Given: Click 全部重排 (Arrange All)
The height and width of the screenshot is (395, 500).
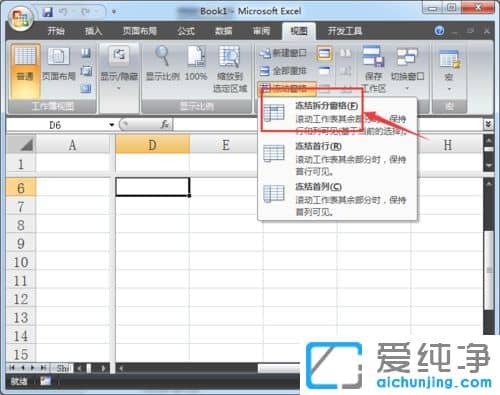Looking at the screenshot, I should point(283,71).
